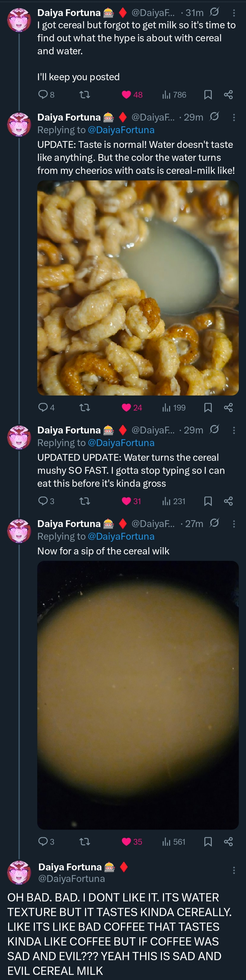Toggle like on tweet with 35 likes
Image resolution: width=246 pixels, height=980 pixels.
coord(126,842)
